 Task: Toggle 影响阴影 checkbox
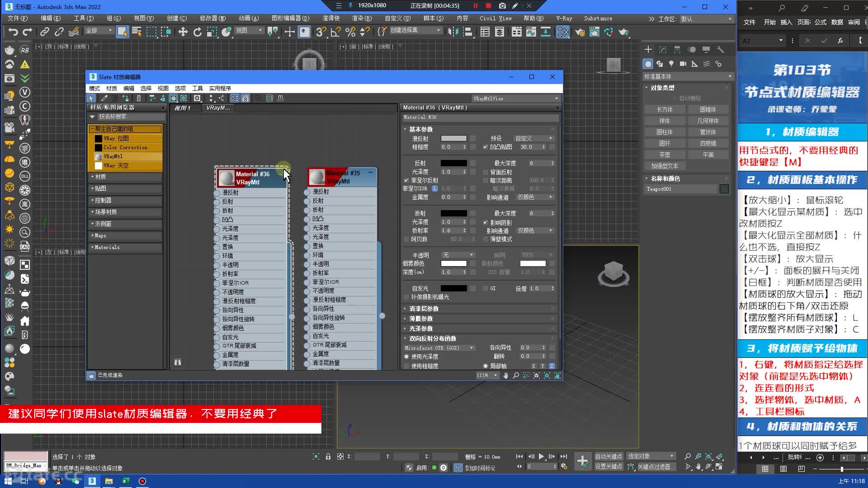point(485,222)
